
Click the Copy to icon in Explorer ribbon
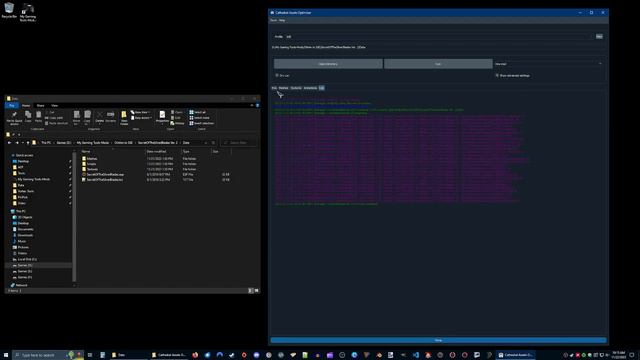(x=87, y=117)
